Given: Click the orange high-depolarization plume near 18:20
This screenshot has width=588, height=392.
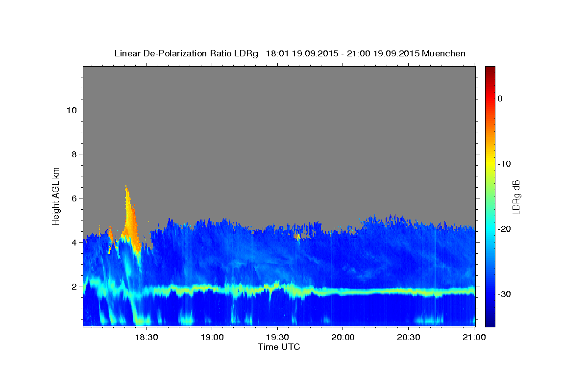Looking at the screenshot, I should tap(131, 223).
